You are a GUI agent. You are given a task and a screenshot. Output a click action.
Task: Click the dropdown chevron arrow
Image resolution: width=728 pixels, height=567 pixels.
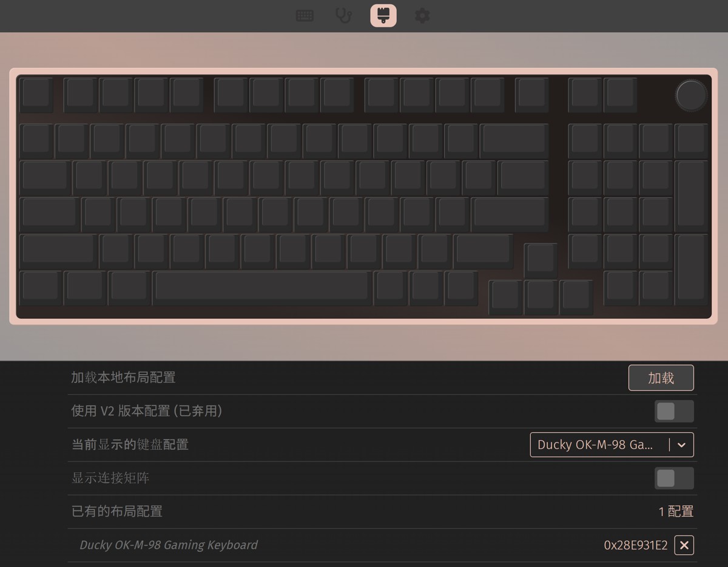pyautogui.click(x=681, y=445)
